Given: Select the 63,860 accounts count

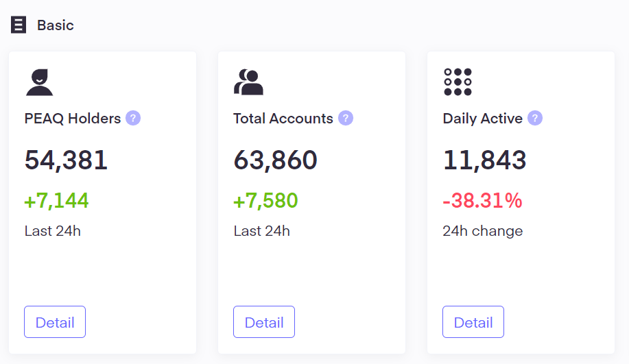Looking at the screenshot, I should tap(276, 160).
